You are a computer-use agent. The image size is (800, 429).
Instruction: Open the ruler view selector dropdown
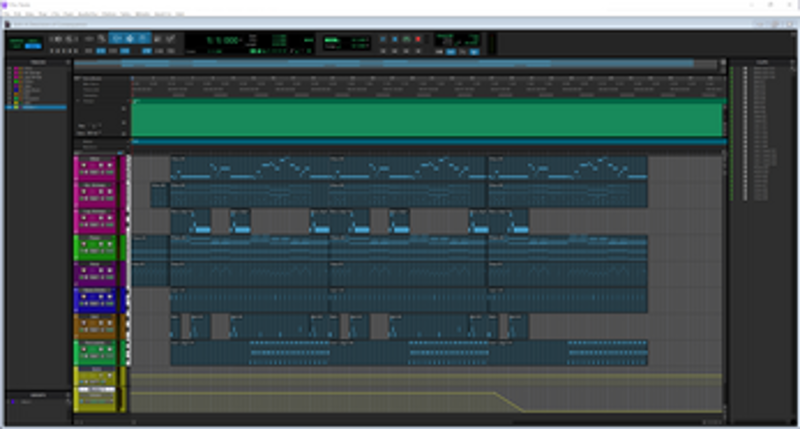78,79
